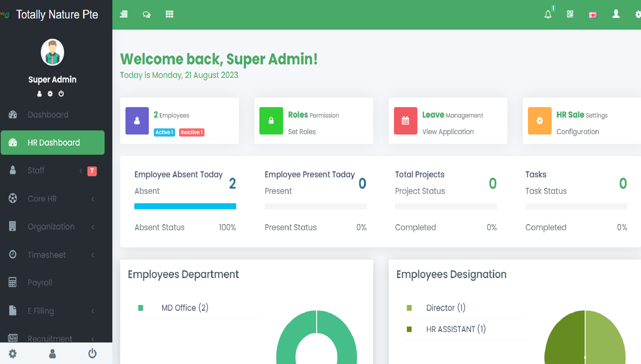Click the Total Projects Completed progress bar
Screen dimensions: 641x364
click(446, 206)
